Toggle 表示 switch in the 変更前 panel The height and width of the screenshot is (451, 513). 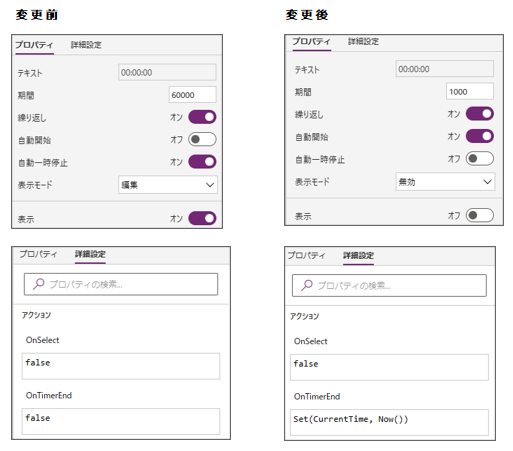[202, 218]
